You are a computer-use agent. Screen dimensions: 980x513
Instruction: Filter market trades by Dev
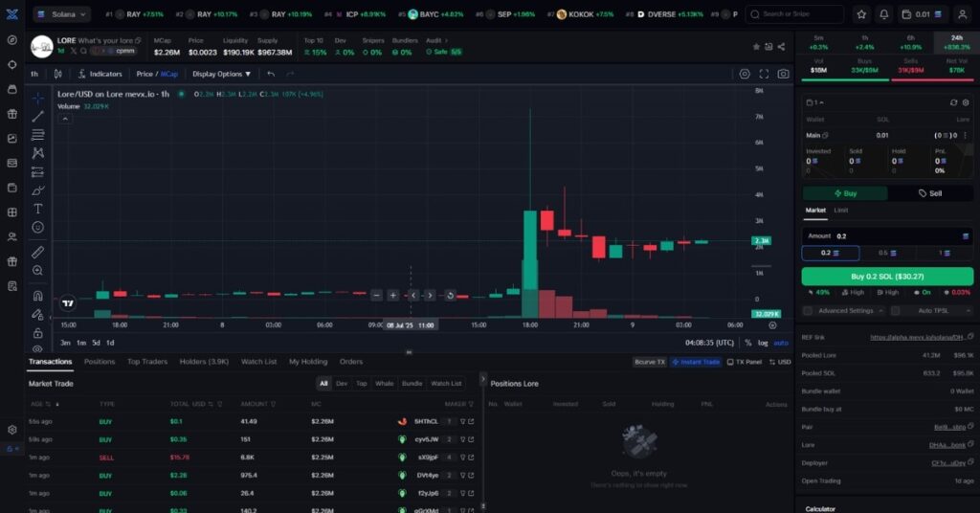[x=342, y=384]
